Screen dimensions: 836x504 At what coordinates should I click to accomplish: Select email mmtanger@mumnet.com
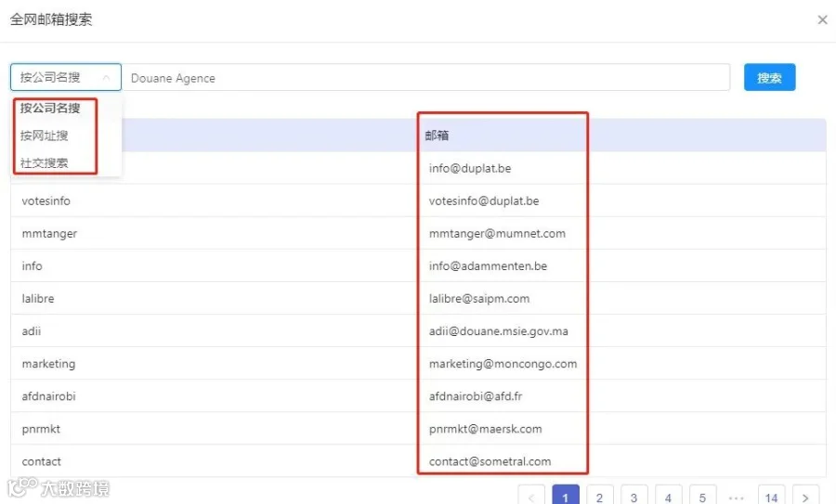[x=497, y=233]
